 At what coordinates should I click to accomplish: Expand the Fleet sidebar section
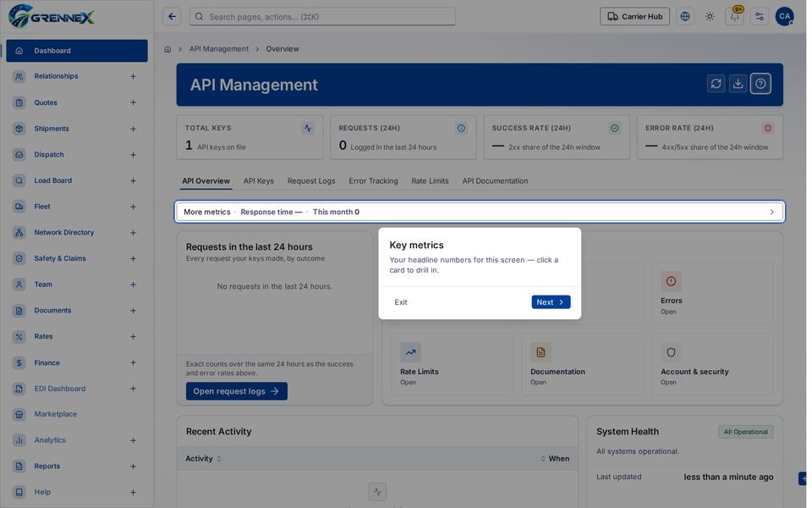tap(133, 207)
